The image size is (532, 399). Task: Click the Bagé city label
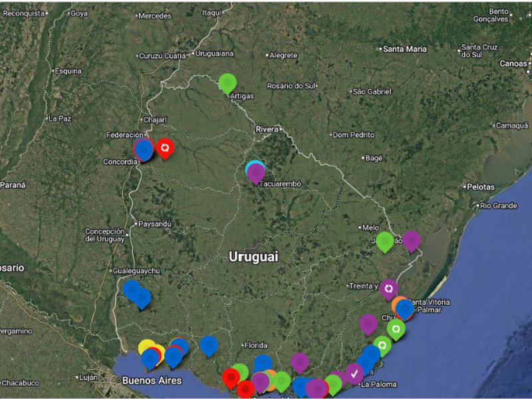(374, 158)
